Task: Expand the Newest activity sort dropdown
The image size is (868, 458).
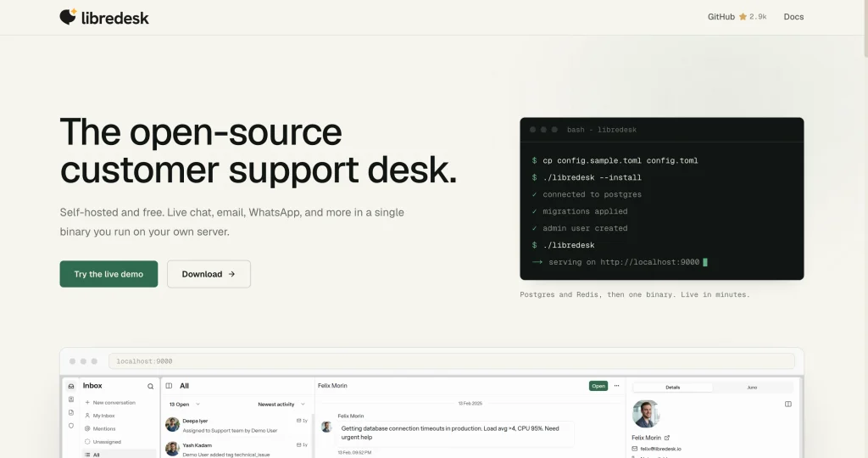Action: tap(281, 405)
